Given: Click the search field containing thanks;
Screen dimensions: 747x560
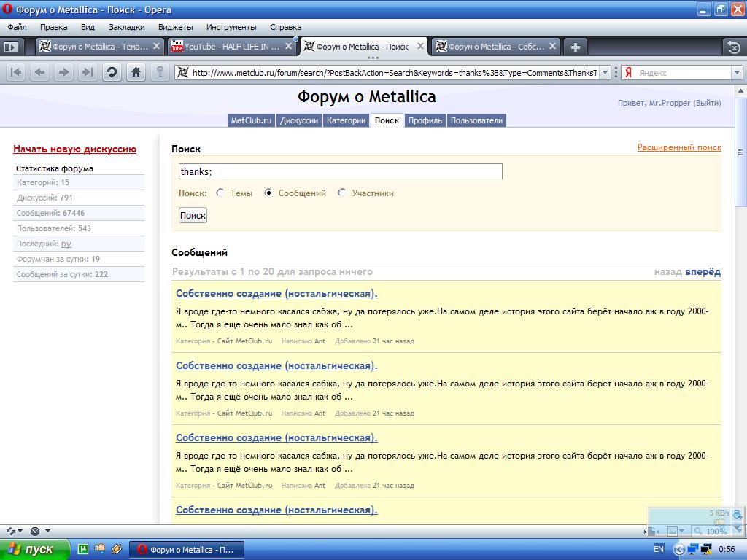Looking at the screenshot, I should point(340,171).
